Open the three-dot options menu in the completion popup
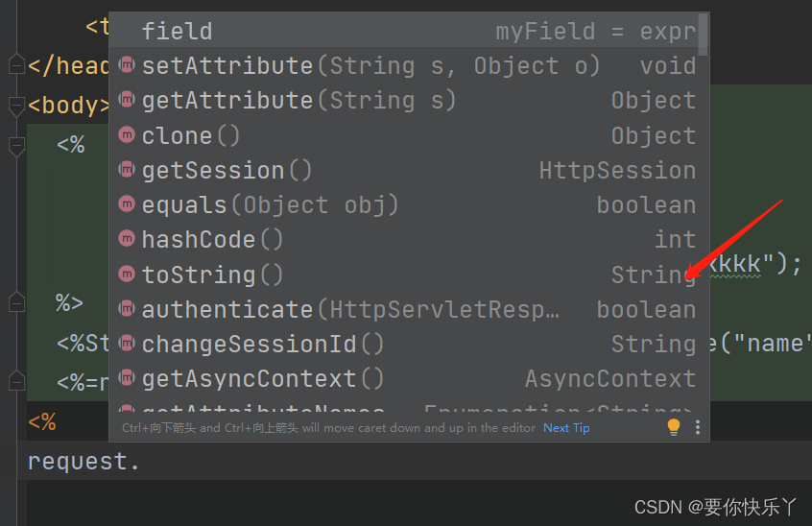The height and width of the screenshot is (526, 812). (x=698, y=427)
